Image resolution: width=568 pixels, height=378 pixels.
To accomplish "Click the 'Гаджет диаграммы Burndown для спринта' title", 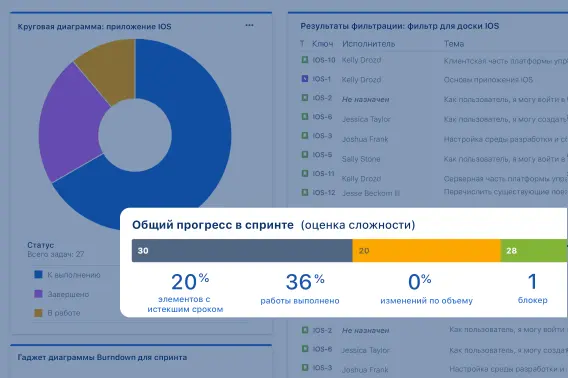I will [x=103, y=357].
